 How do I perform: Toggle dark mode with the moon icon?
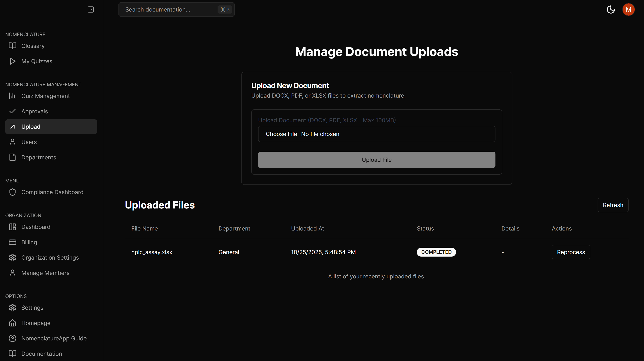(x=611, y=9)
